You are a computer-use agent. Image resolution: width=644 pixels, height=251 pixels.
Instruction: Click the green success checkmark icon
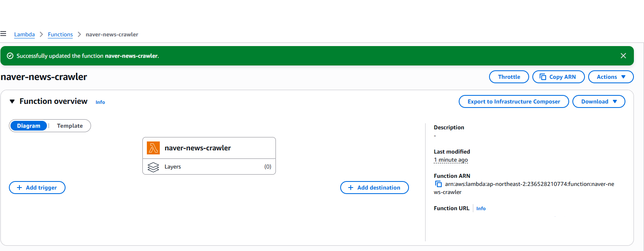[x=10, y=56]
